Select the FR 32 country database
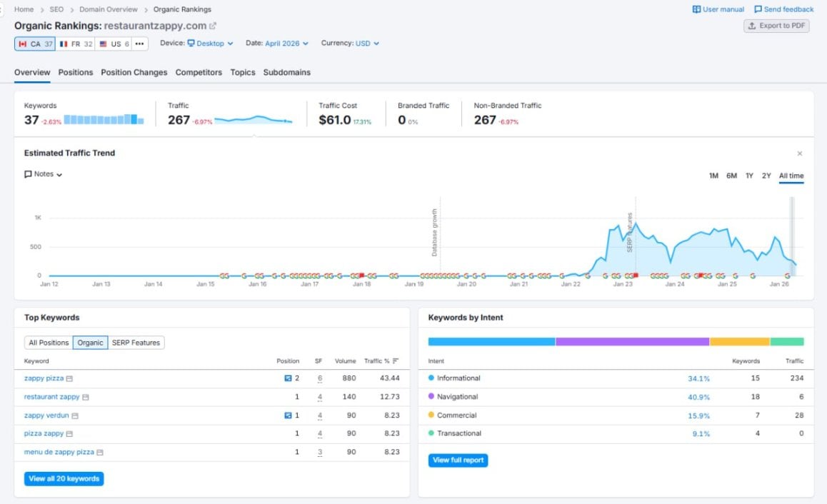The image size is (827, 504). click(x=76, y=44)
